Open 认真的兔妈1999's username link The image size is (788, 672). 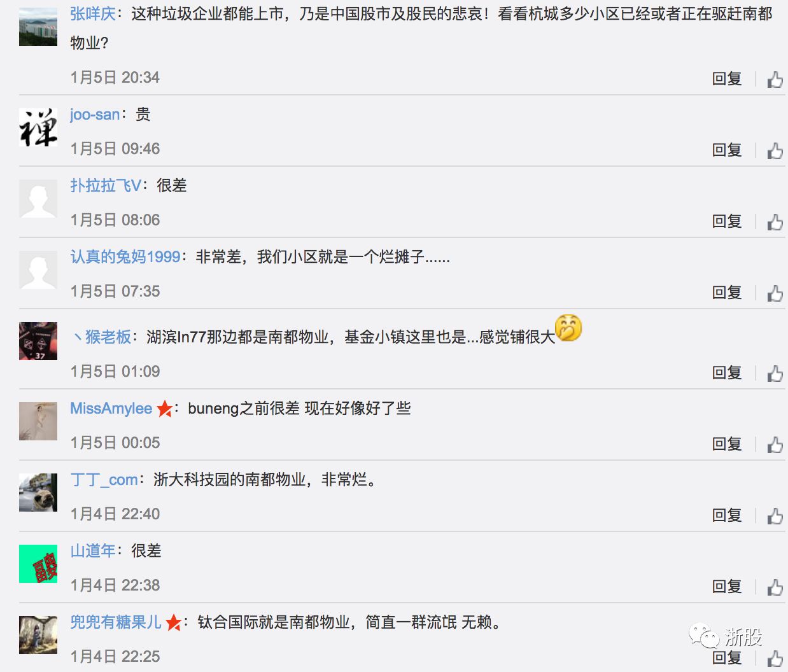point(125,257)
